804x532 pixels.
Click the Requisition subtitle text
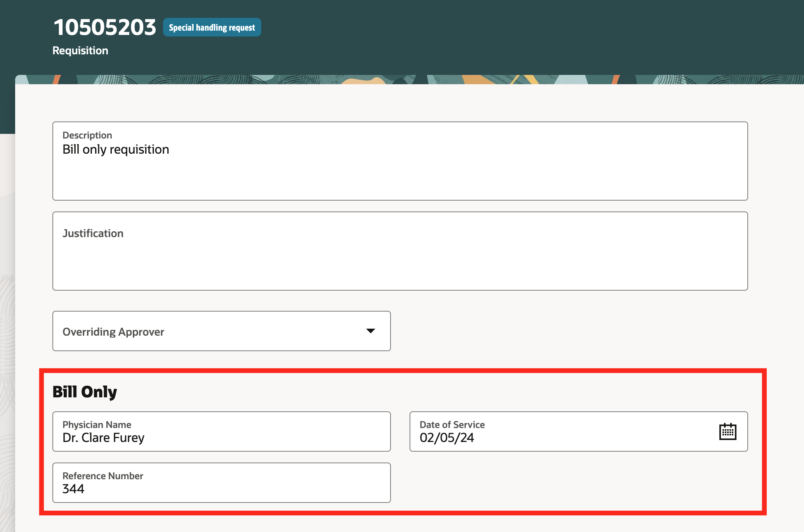pos(80,50)
